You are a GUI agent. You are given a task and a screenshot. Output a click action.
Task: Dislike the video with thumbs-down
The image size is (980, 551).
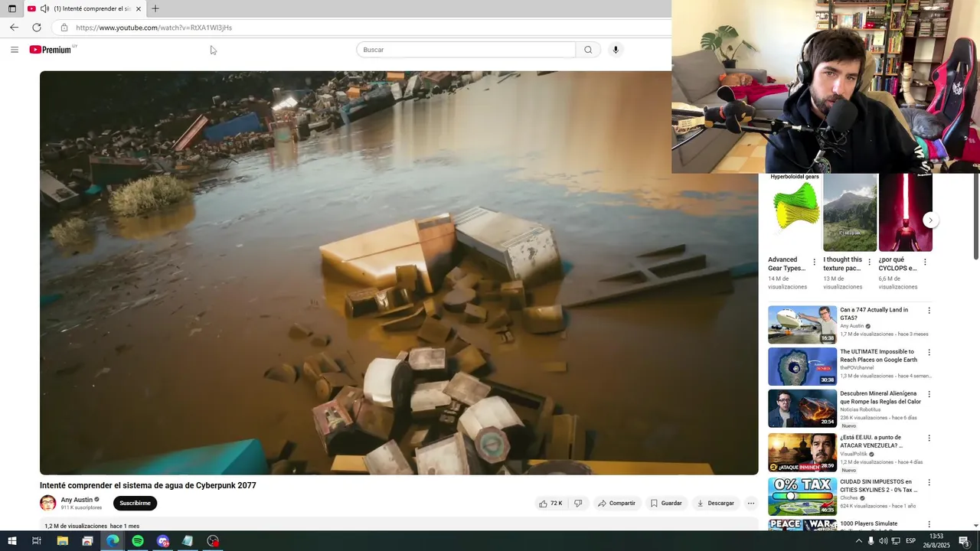click(578, 504)
